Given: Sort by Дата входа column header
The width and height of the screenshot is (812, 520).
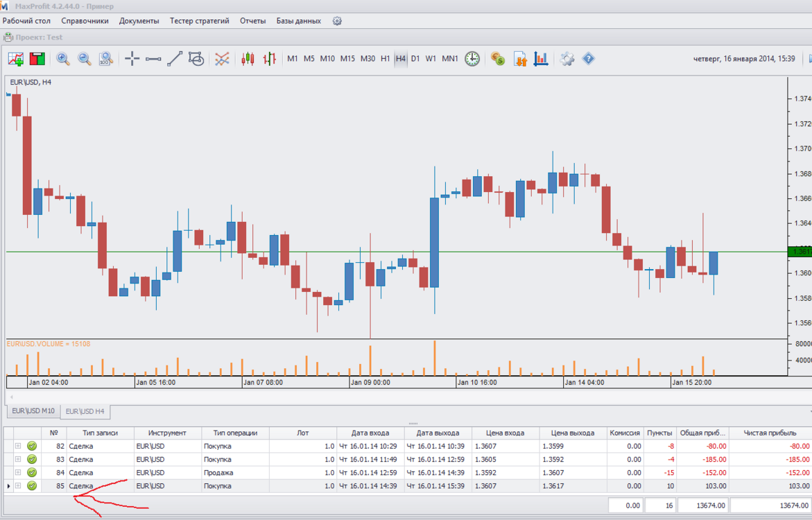Looking at the screenshot, I should click(x=370, y=433).
